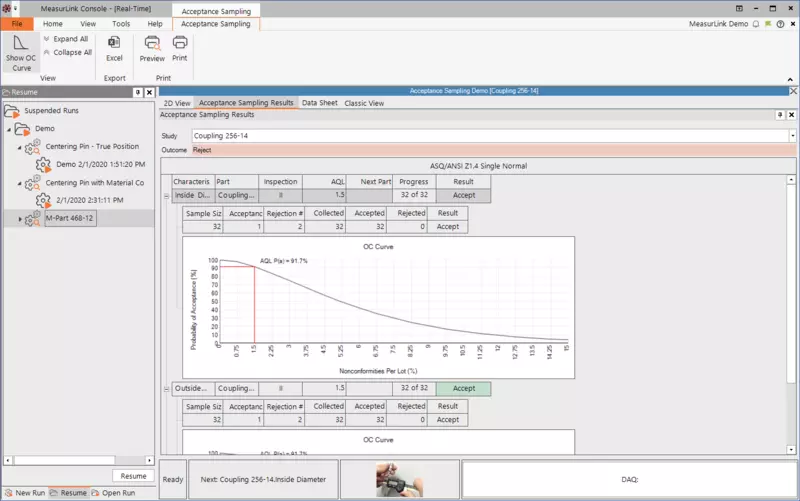Click Collapse All in the View group
The image size is (800, 501).
click(68, 52)
